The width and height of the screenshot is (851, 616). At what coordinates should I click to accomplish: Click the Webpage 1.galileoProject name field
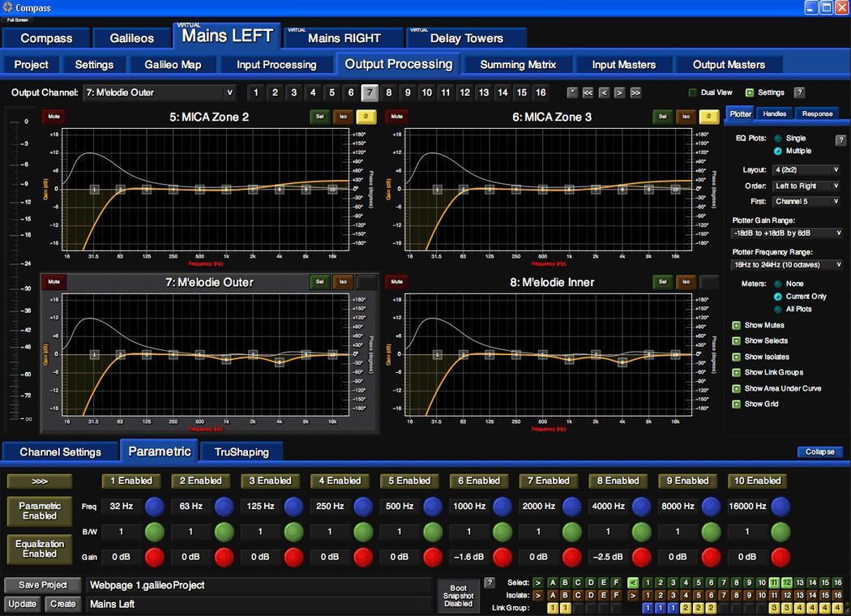(259, 585)
